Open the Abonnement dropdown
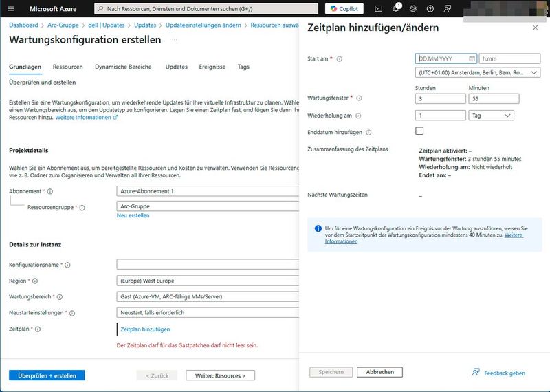This screenshot has width=550, height=392. point(208,191)
